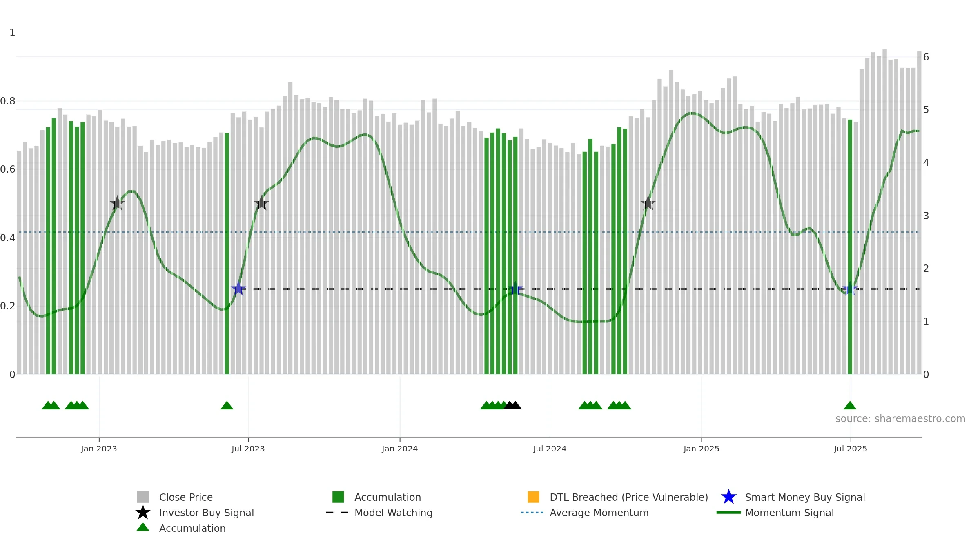Click the green Accumulation triangle legend icon
The width and height of the screenshot is (980, 551).
(143, 527)
